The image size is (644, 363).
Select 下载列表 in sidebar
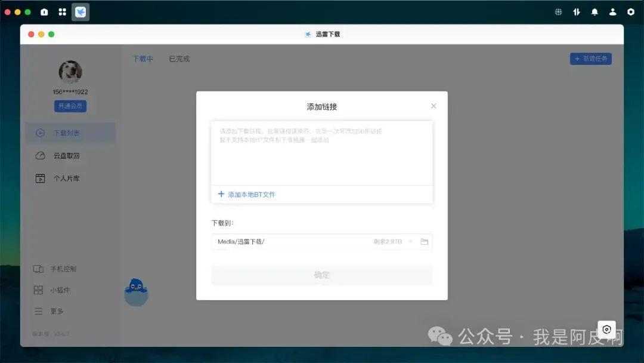click(70, 133)
